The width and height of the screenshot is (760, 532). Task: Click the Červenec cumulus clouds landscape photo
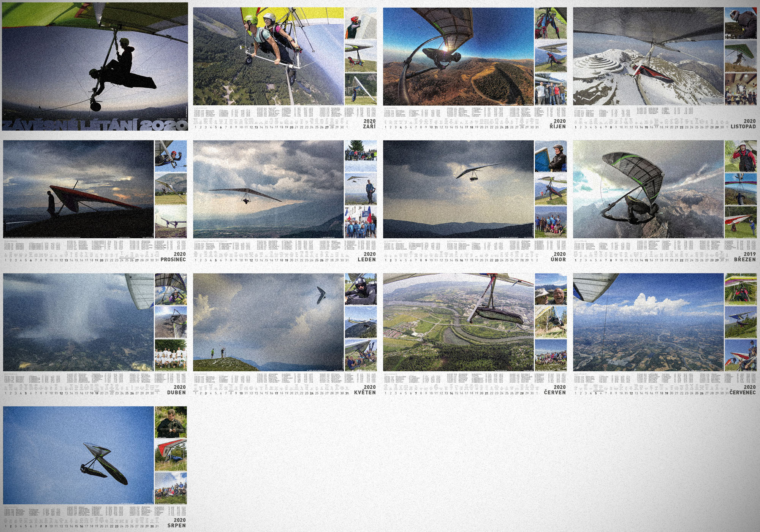[x=648, y=322]
